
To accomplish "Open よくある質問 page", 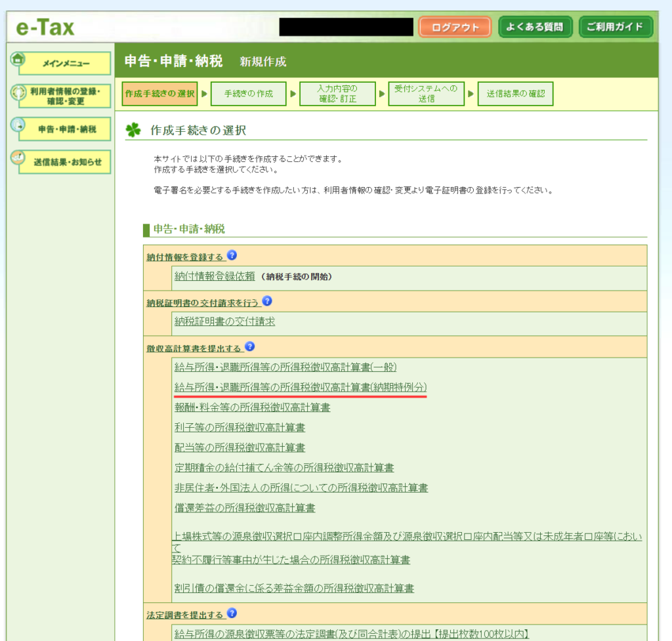I will tap(535, 27).
